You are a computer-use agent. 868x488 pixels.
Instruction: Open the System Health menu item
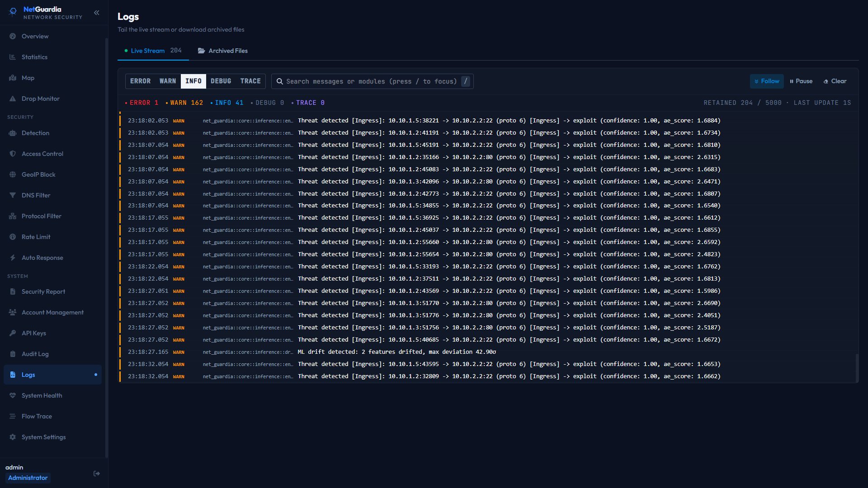point(52,395)
